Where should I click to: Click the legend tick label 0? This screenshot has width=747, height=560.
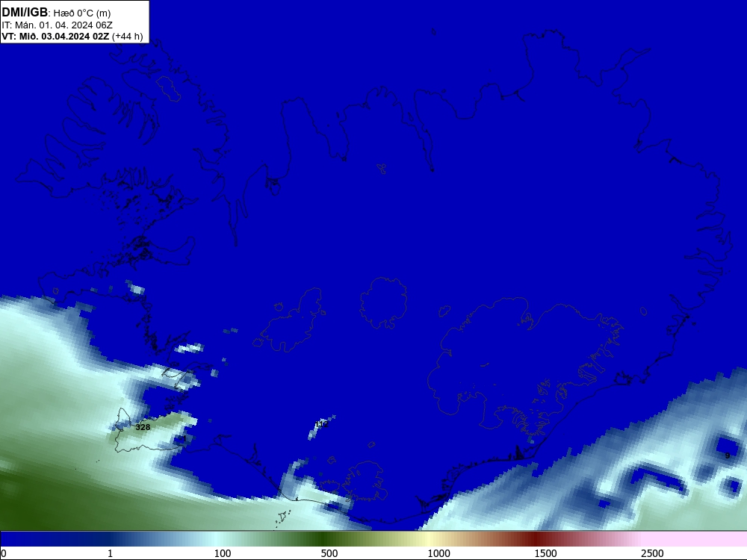pos(4,553)
